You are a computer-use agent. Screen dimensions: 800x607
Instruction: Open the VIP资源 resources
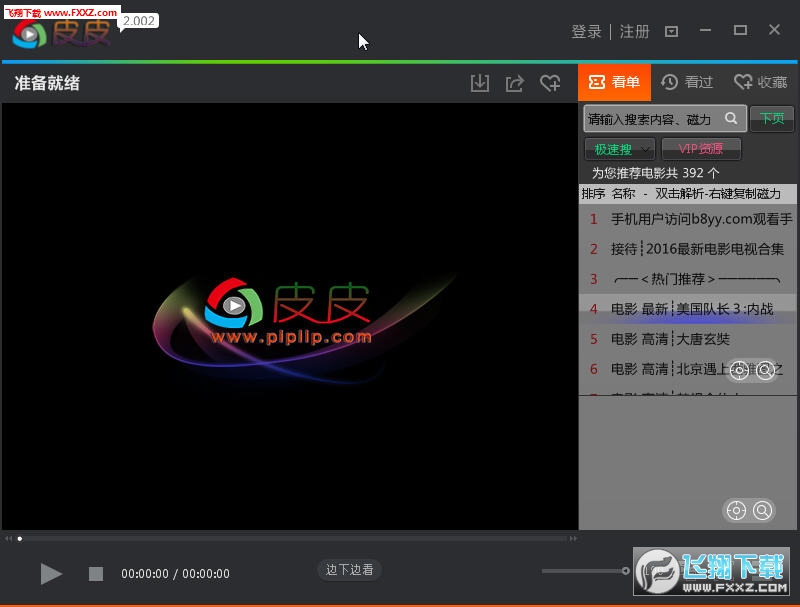point(701,148)
